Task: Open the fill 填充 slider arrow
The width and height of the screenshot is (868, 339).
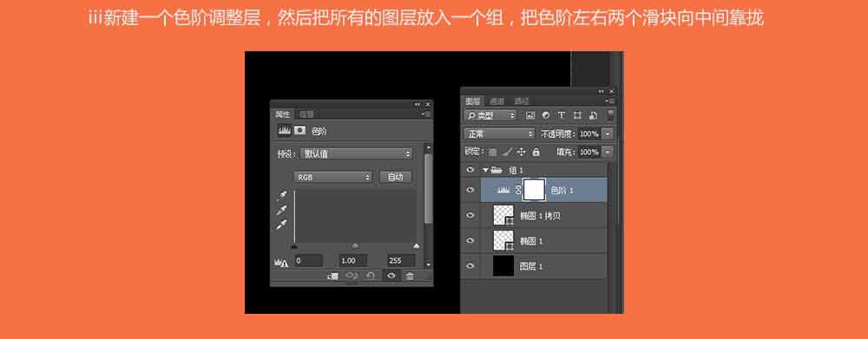Action: coord(608,152)
